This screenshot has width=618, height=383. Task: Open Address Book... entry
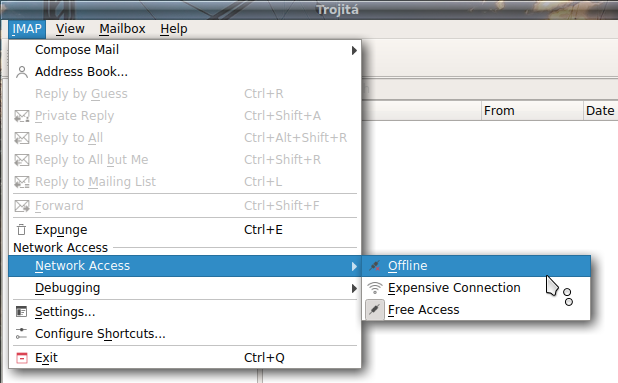(x=185, y=72)
